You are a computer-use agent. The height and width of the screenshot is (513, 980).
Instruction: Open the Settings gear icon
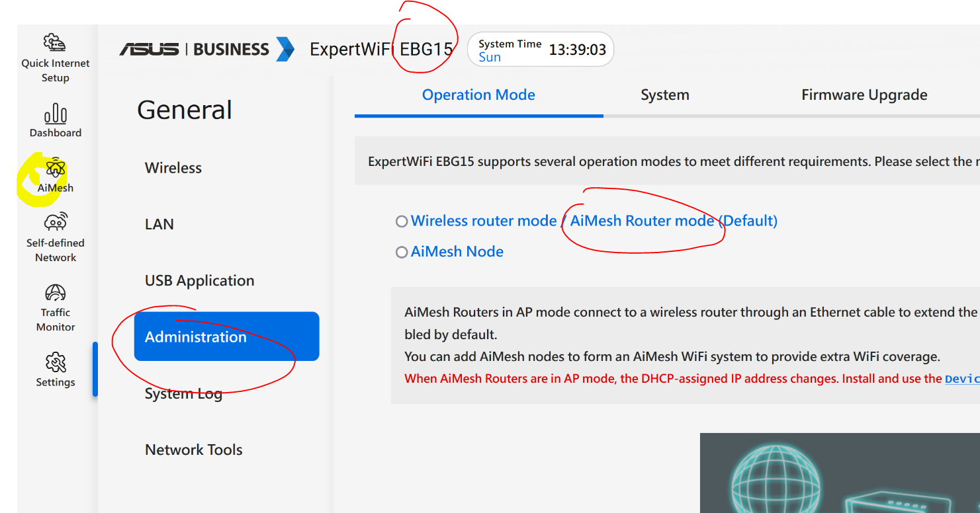[56, 362]
